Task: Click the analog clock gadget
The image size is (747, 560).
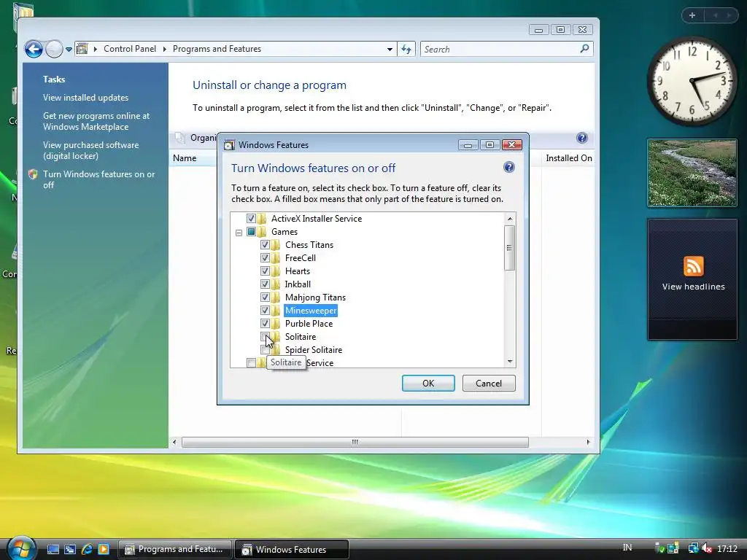Action: click(692, 81)
